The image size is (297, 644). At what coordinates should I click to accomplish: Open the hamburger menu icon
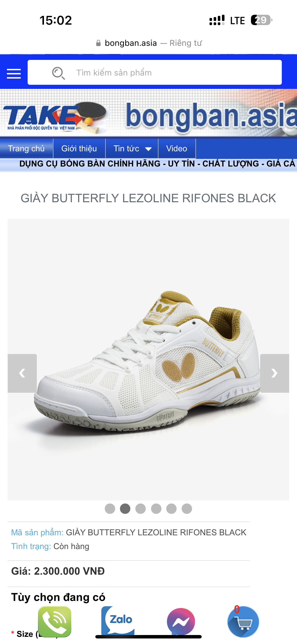pos(14,73)
